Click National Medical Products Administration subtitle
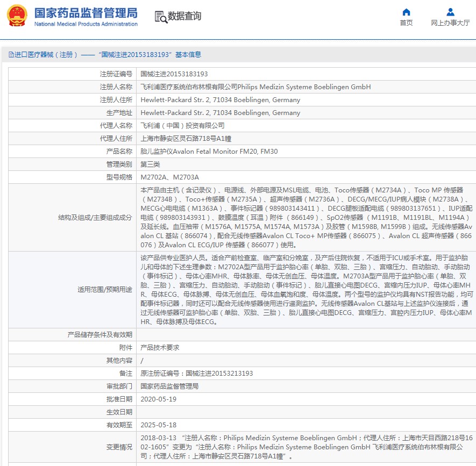The width and height of the screenshot is (476, 466). (x=86, y=24)
